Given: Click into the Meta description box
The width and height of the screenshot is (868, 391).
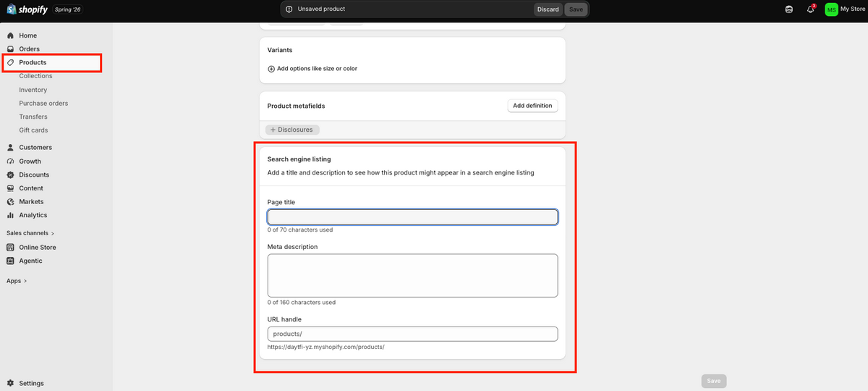Looking at the screenshot, I should click(x=412, y=275).
